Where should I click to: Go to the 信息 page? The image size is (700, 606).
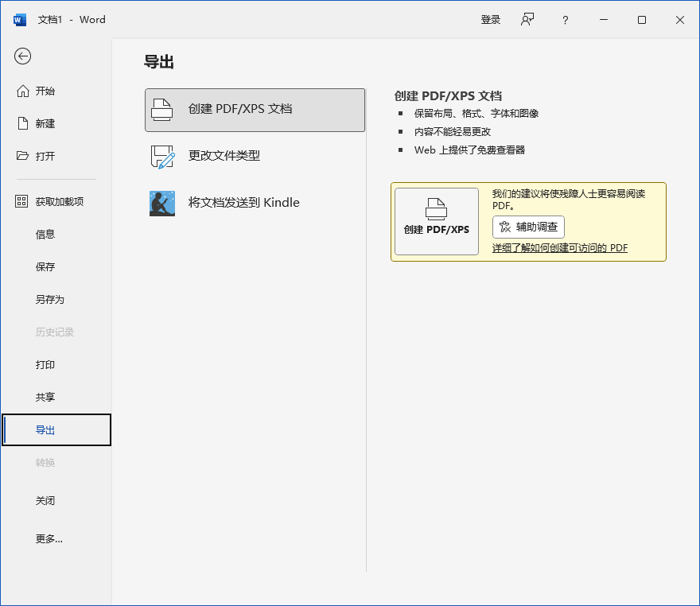(45, 235)
